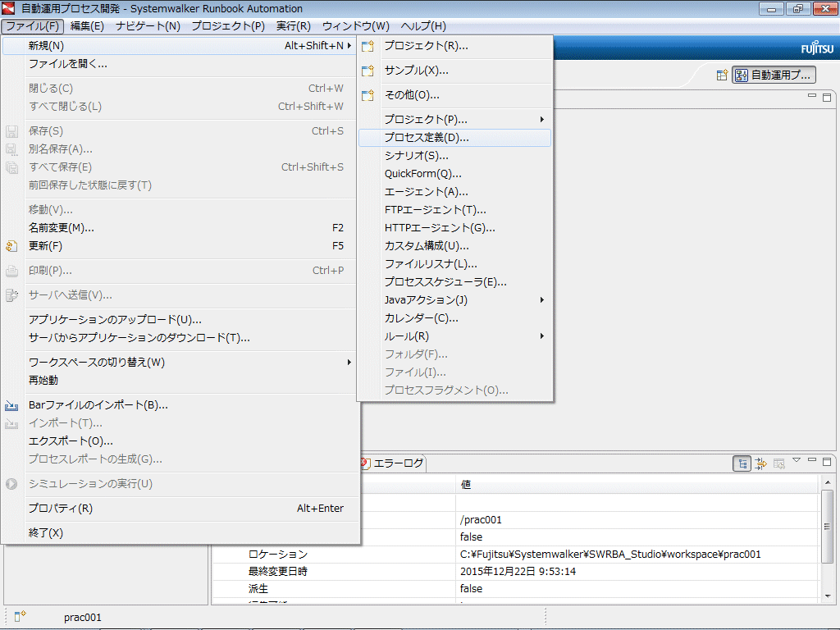840x630 pixels.
Task: Choose カレンダー(C)... in submenu
Action: (x=454, y=318)
